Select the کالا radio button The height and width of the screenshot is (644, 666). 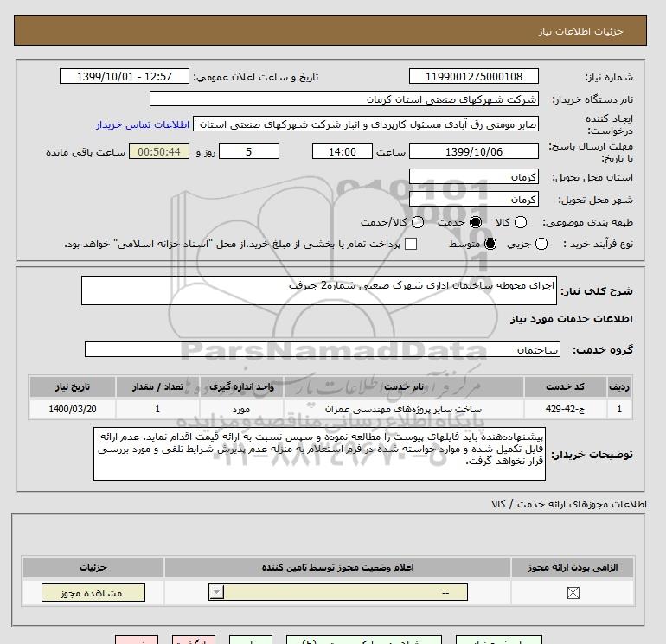click(x=521, y=222)
